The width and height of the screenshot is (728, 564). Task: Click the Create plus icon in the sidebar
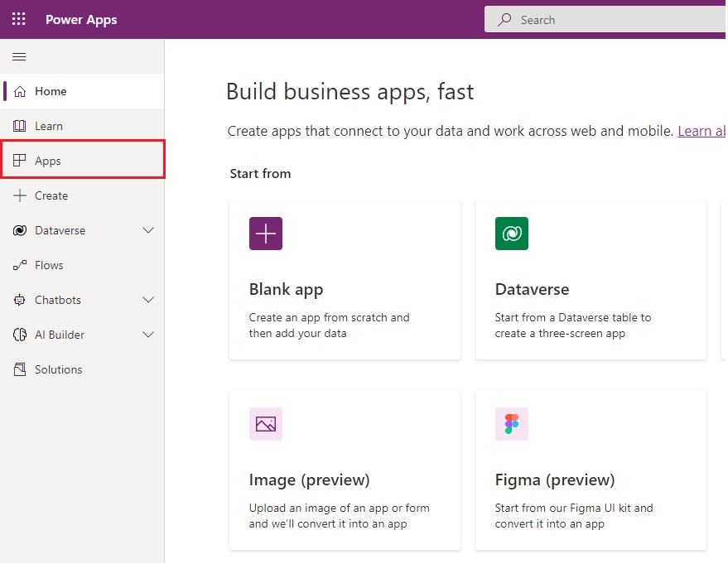(x=20, y=195)
